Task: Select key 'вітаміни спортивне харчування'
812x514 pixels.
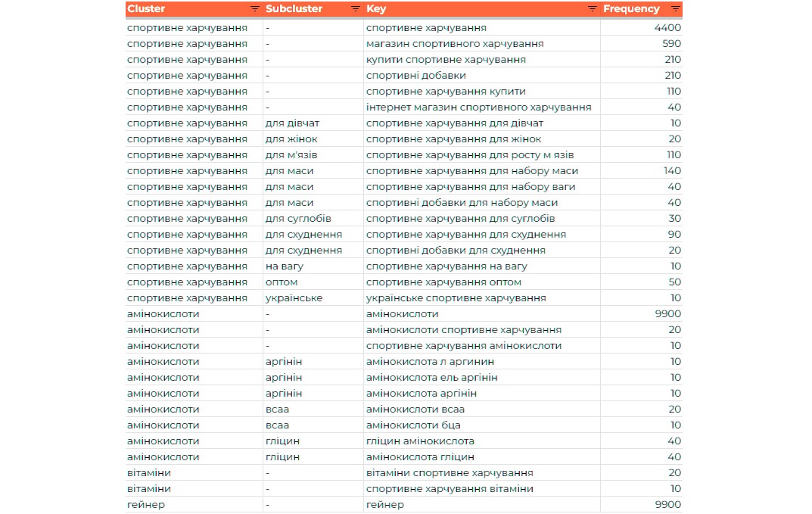Action: (450, 473)
